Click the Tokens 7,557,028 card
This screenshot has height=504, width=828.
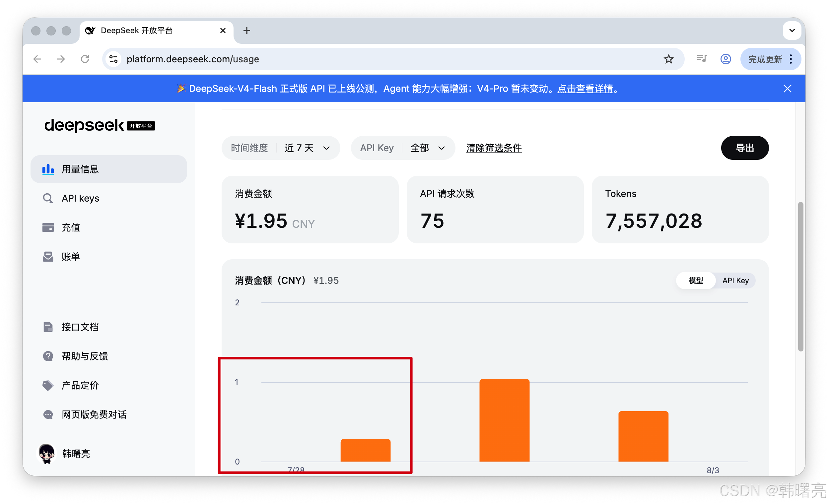point(680,209)
